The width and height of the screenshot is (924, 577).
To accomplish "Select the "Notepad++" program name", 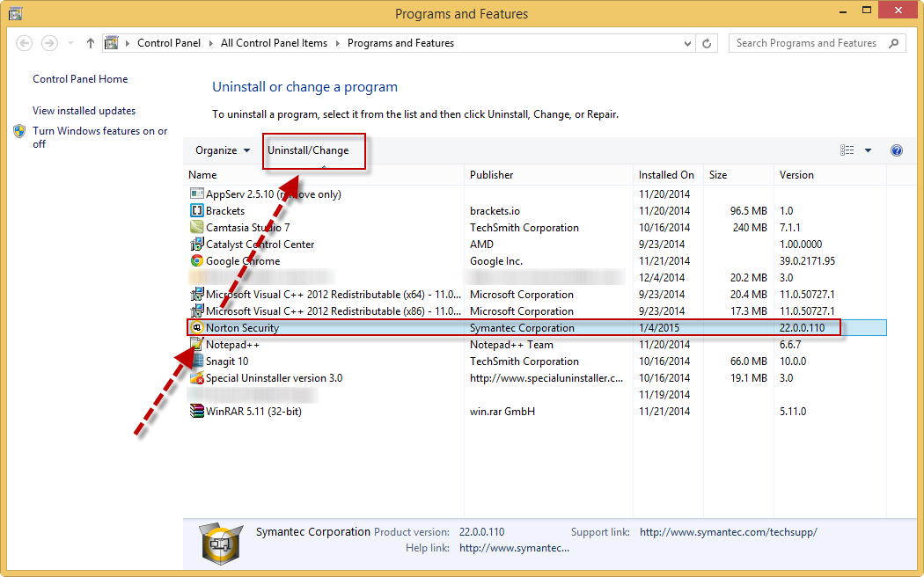I will [233, 345].
